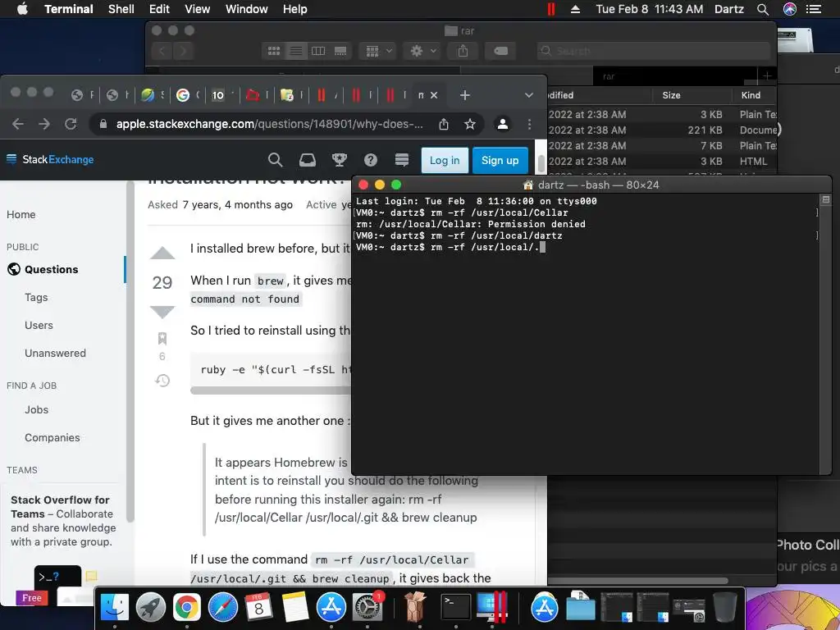Click the StackExchange logo
840x630 pixels.
[50, 160]
